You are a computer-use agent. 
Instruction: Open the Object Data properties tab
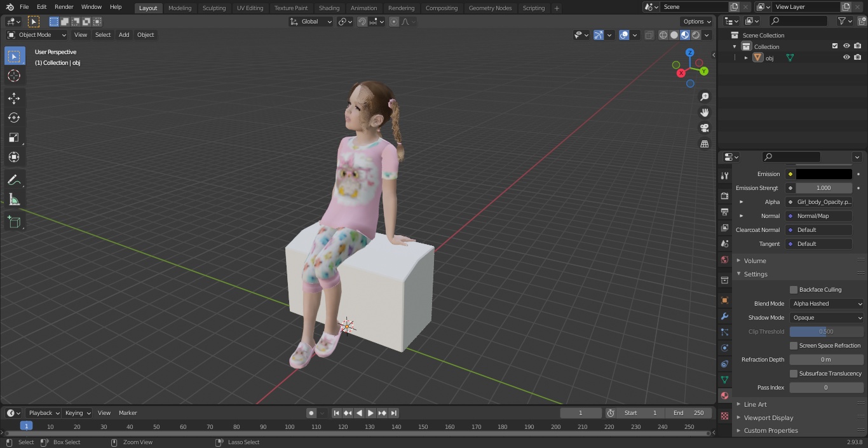pyautogui.click(x=724, y=379)
